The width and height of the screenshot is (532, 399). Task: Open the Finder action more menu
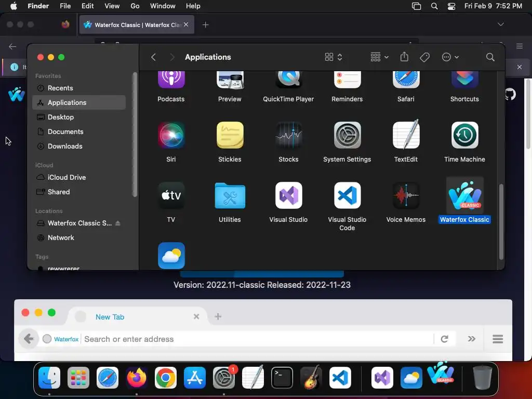point(450,57)
